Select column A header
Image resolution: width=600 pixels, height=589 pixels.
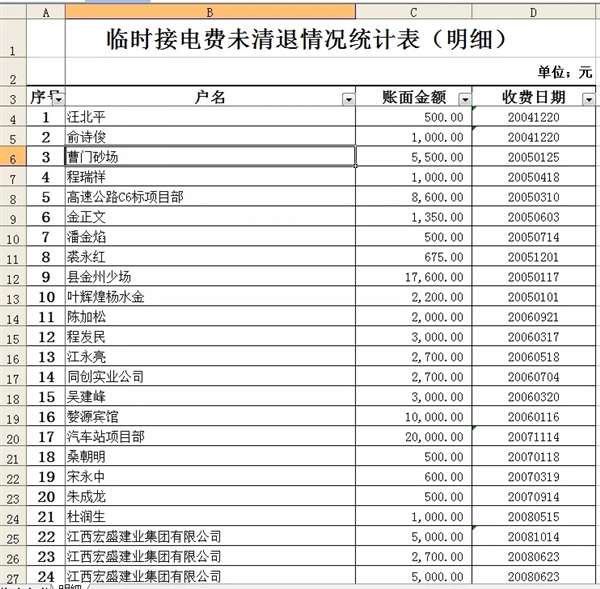pyautogui.click(x=46, y=13)
